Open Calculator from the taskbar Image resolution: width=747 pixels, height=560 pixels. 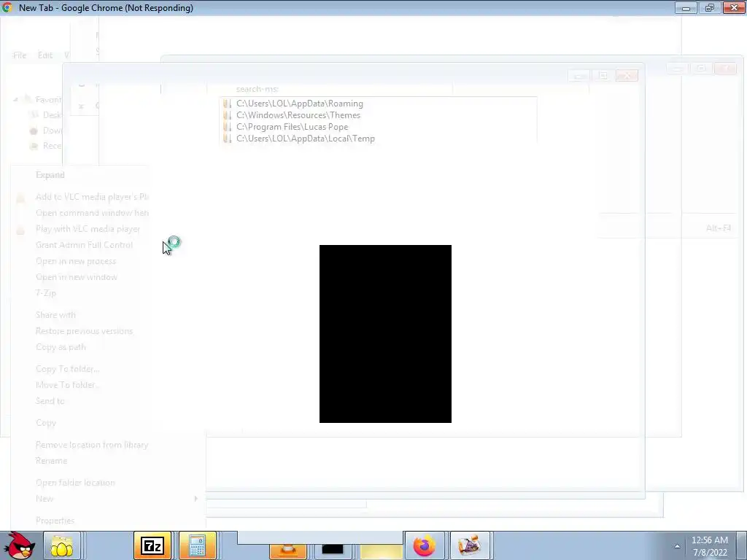coord(198,545)
